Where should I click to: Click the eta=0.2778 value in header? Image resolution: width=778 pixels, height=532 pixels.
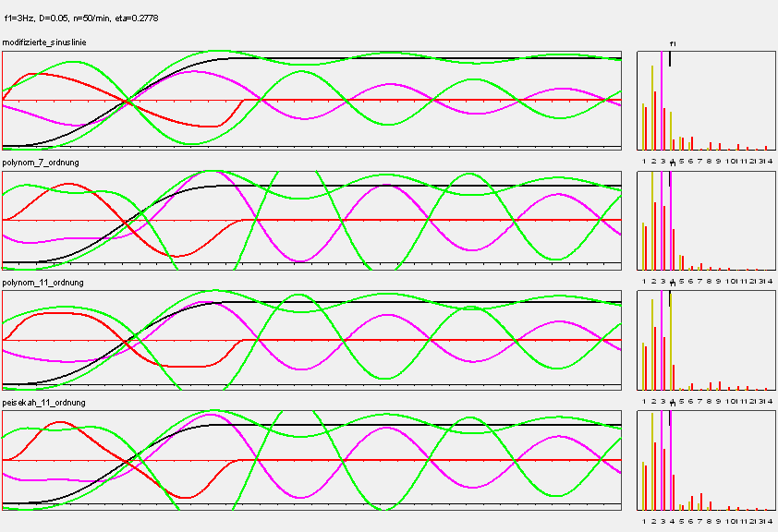pos(139,16)
